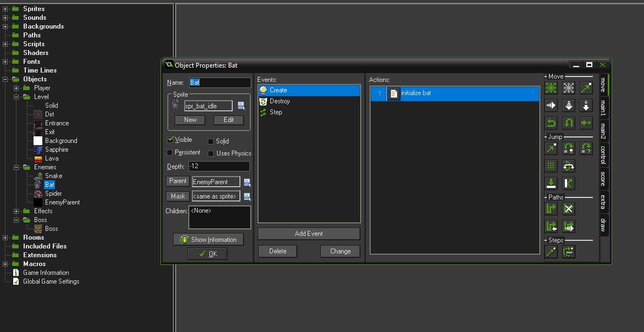Image resolution: width=644 pixels, height=332 pixels.
Task: Enable the Solid checkbox
Action: click(212, 141)
